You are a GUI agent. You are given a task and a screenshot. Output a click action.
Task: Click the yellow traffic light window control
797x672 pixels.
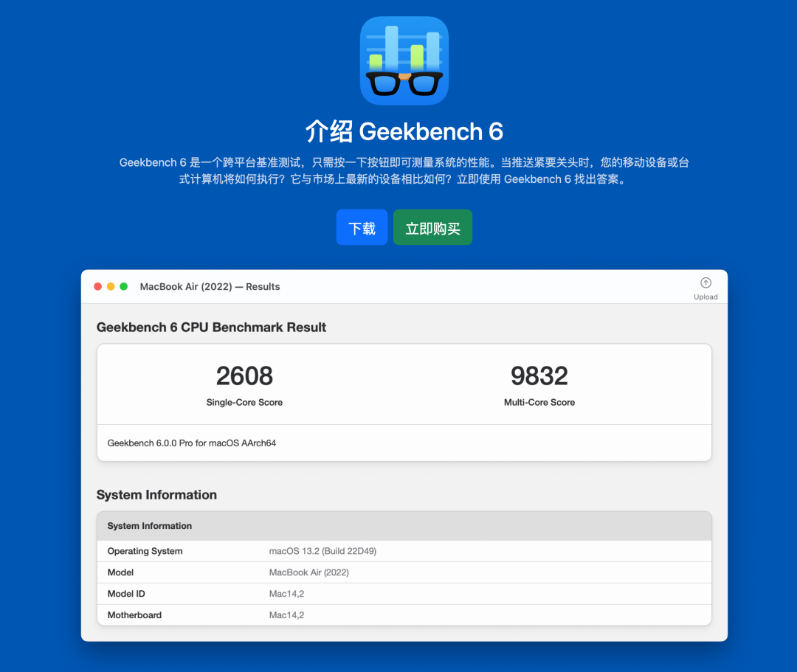(x=111, y=286)
